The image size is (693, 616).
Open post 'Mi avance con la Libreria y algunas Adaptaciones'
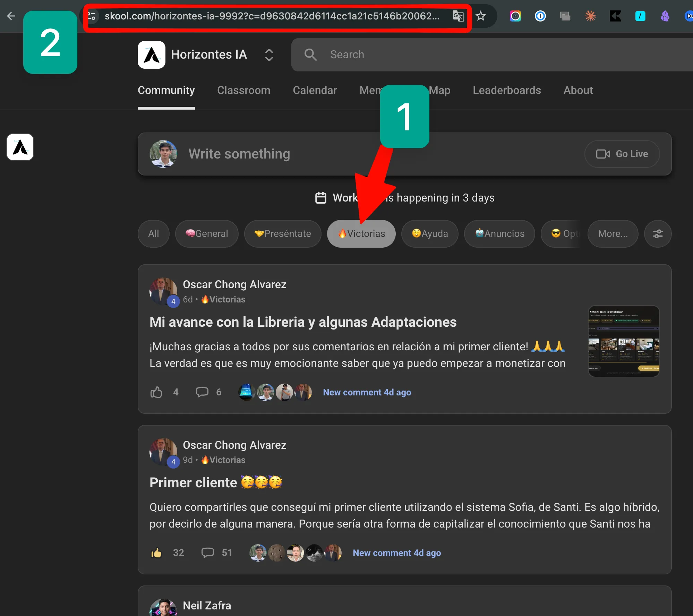click(303, 322)
